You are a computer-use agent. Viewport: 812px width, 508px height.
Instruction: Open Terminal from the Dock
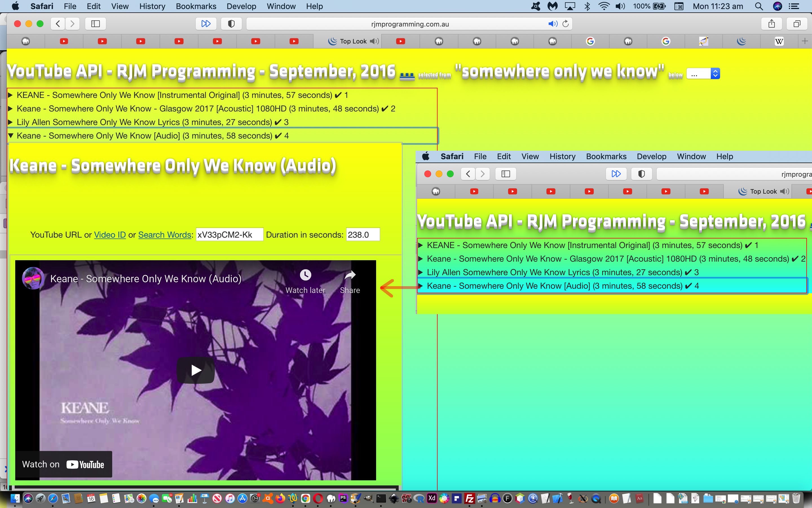[381, 498]
